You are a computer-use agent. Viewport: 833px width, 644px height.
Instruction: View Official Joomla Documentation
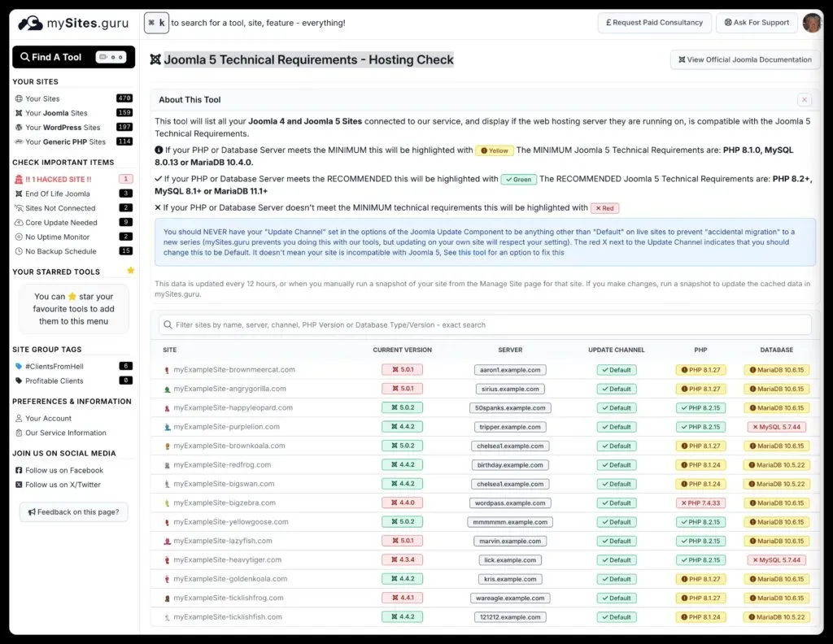tap(744, 59)
